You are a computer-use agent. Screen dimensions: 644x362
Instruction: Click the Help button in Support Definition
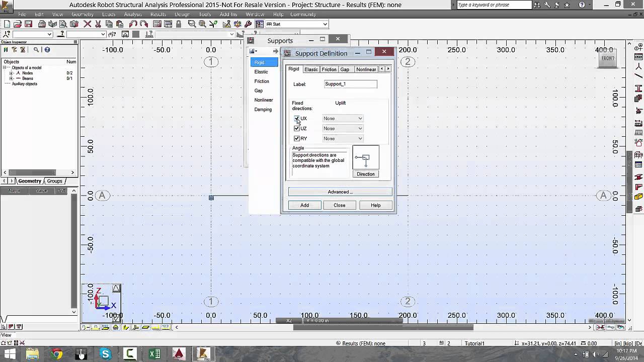coord(376,205)
